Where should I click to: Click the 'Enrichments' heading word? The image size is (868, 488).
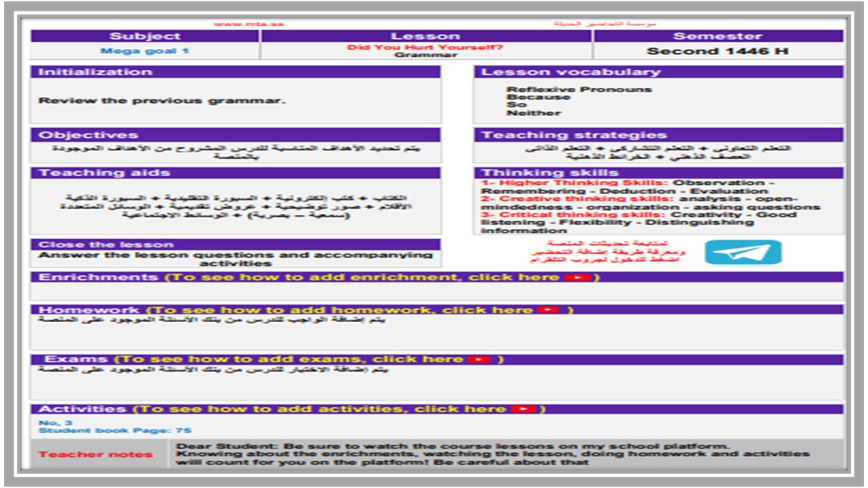98,277
